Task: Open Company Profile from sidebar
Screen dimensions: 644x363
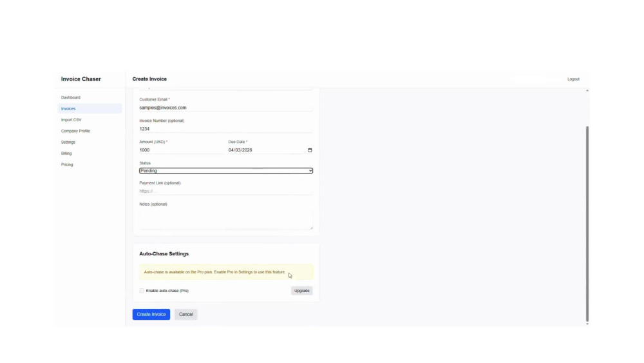Action: [x=75, y=131]
